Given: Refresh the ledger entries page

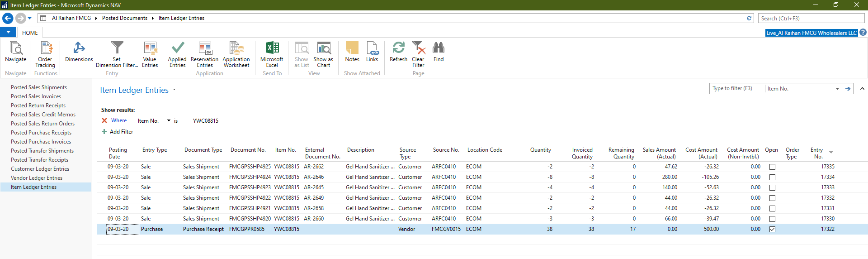Looking at the screenshot, I should point(398,52).
